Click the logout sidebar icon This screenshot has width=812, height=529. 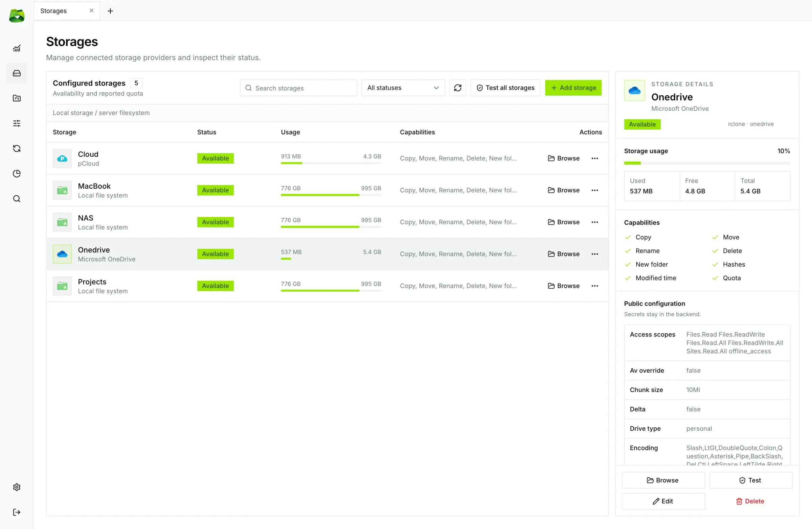16,512
